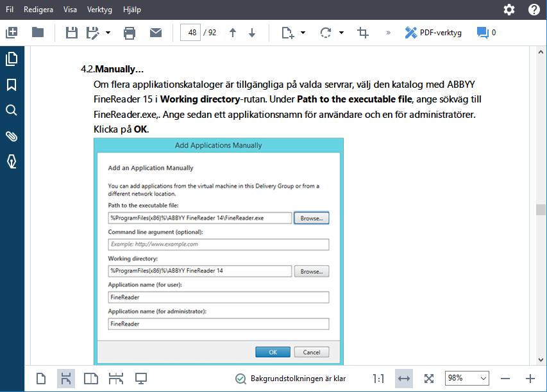This screenshot has height=392, width=547.
Task: Email the document via envelope icon
Action: click(156, 33)
